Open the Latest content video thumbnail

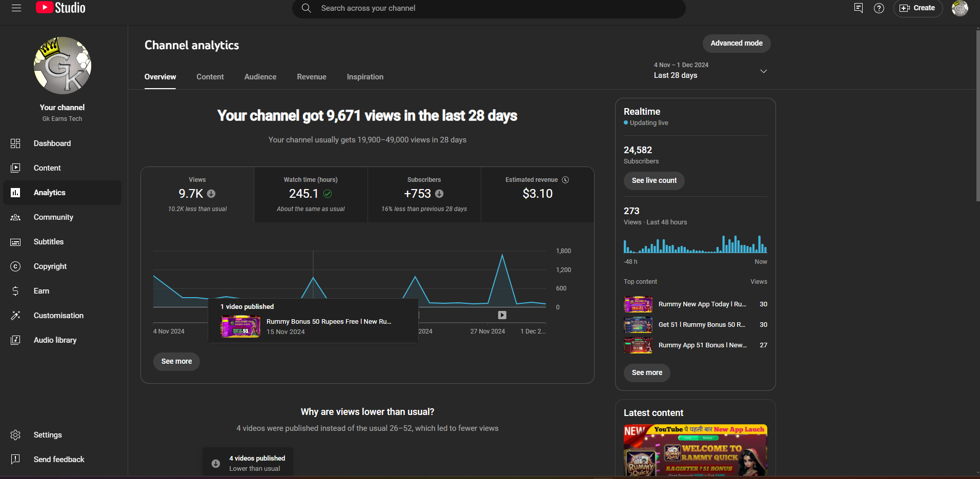(696, 450)
